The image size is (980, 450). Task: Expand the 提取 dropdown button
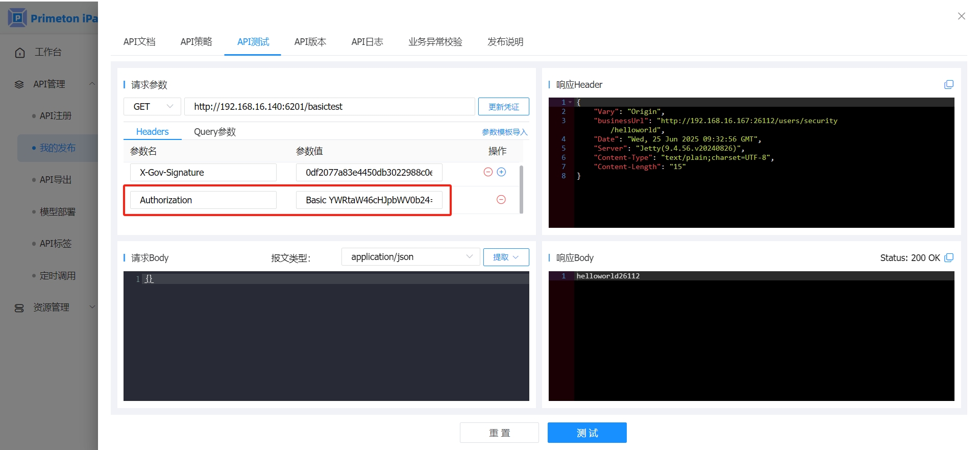(506, 257)
